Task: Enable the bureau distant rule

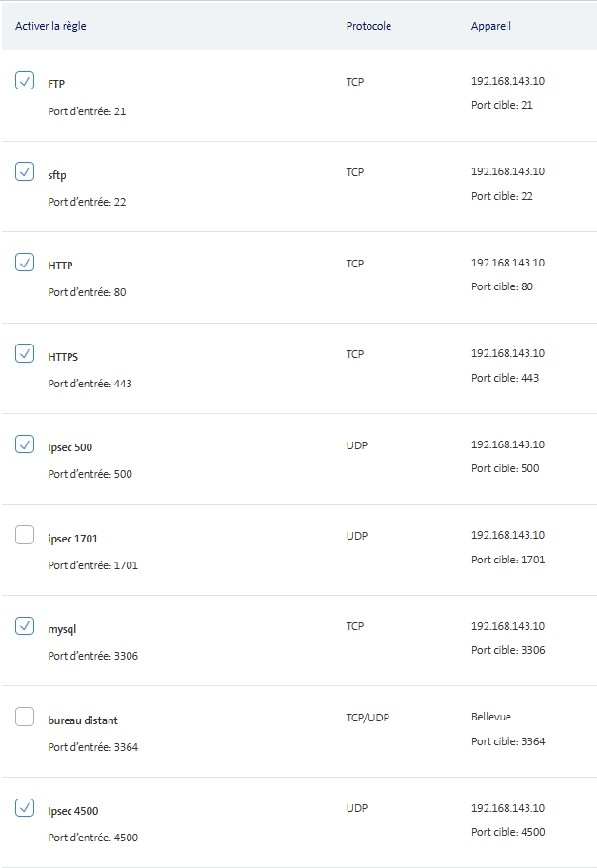Action: click(x=25, y=718)
